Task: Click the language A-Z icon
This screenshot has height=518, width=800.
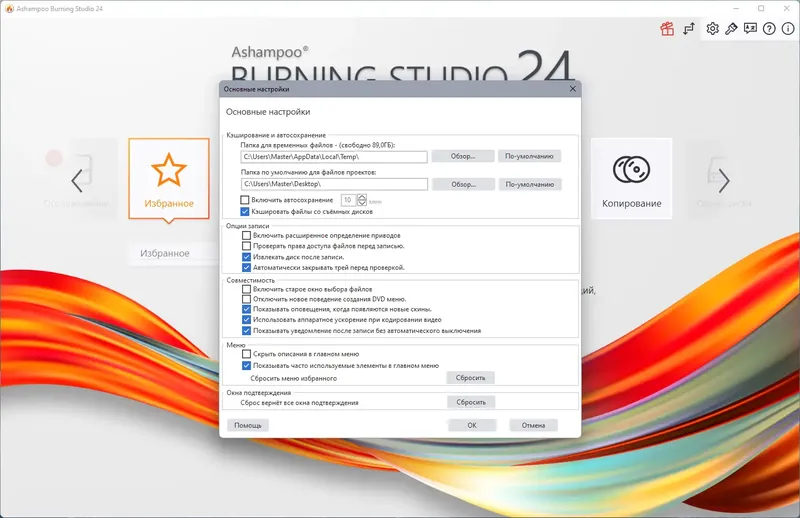Action: 750,29
